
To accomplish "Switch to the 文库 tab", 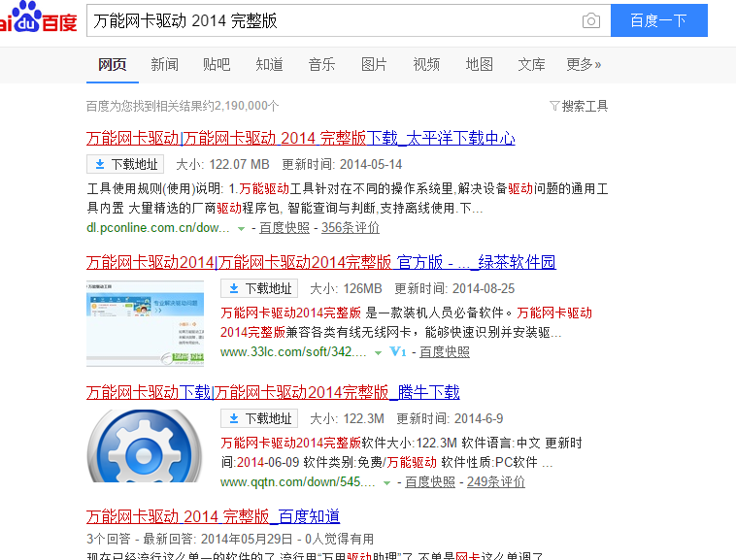I will (531, 64).
